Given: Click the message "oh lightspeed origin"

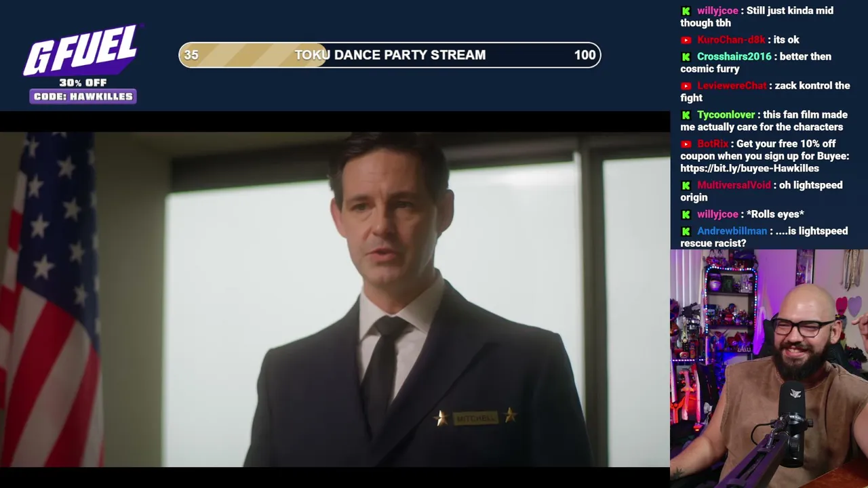Looking at the screenshot, I should click(762, 192).
